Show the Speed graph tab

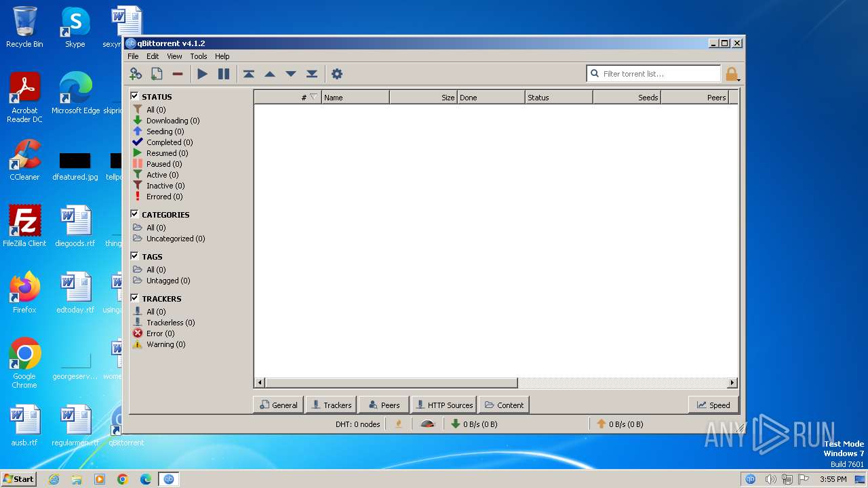(713, 405)
